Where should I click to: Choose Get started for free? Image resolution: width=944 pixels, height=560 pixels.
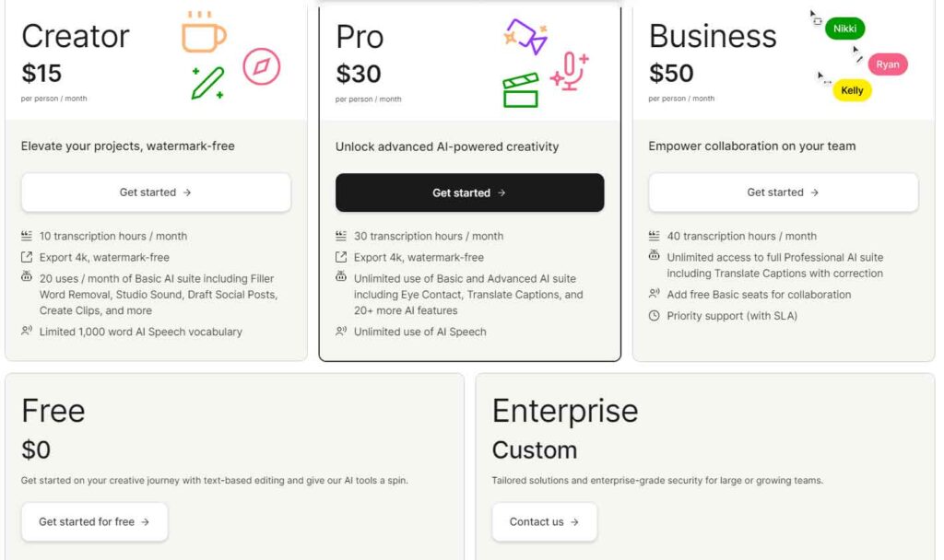point(94,521)
